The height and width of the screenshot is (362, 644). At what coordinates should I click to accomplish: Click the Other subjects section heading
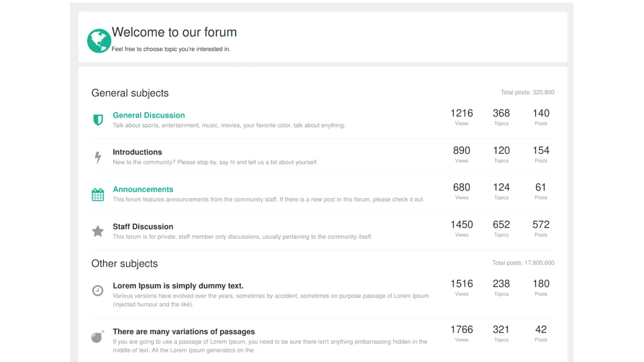coord(124,263)
